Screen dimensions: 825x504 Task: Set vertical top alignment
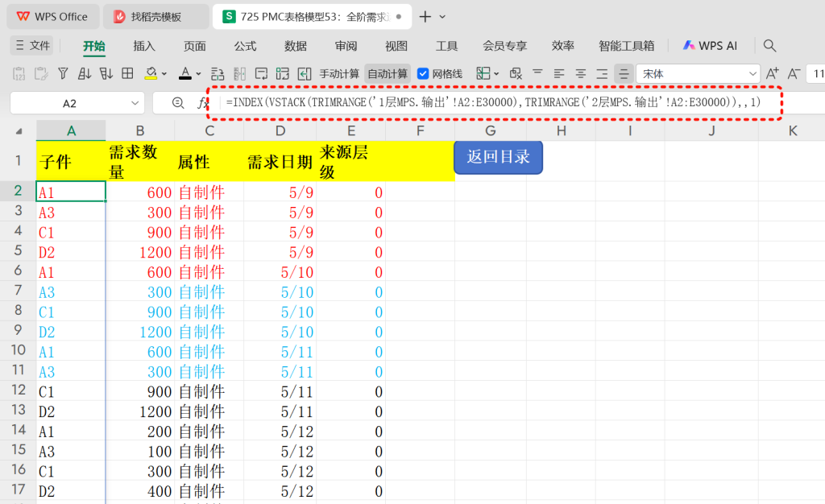coord(537,73)
